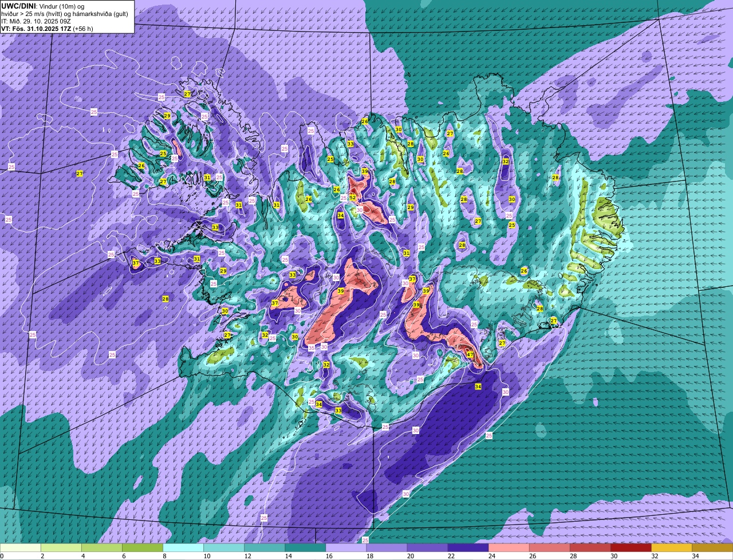The width and height of the screenshot is (733, 560).
Task: Select the light cyan 8–10 m/s legend swatch
Action: pos(183,547)
